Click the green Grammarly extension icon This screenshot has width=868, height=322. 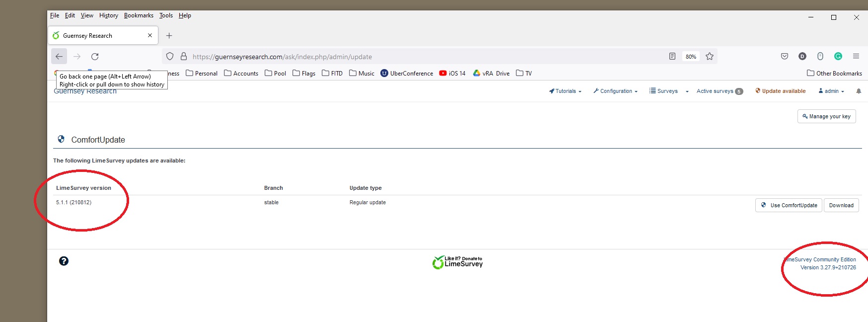[838, 56]
